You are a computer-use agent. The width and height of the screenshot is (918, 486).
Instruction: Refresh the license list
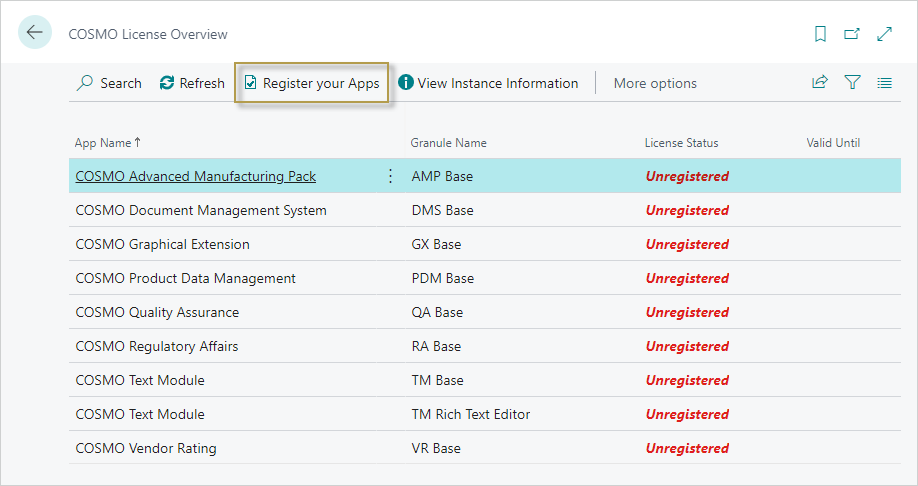192,83
